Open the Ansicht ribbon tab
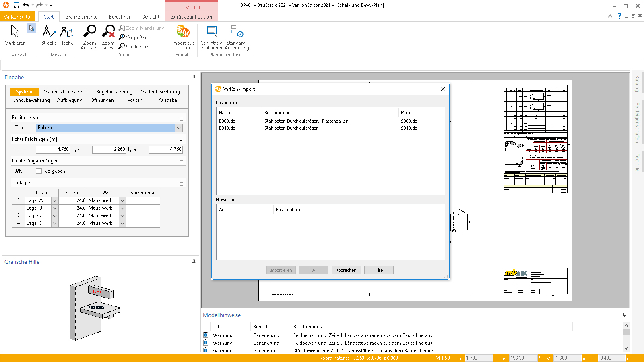644x362 pixels. 151,17
